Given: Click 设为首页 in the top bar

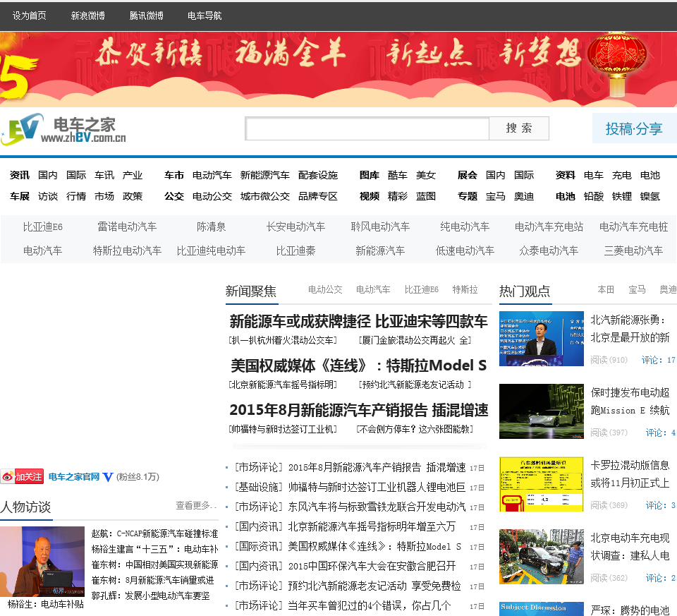Looking at the screenshot, I should (30, 16).
